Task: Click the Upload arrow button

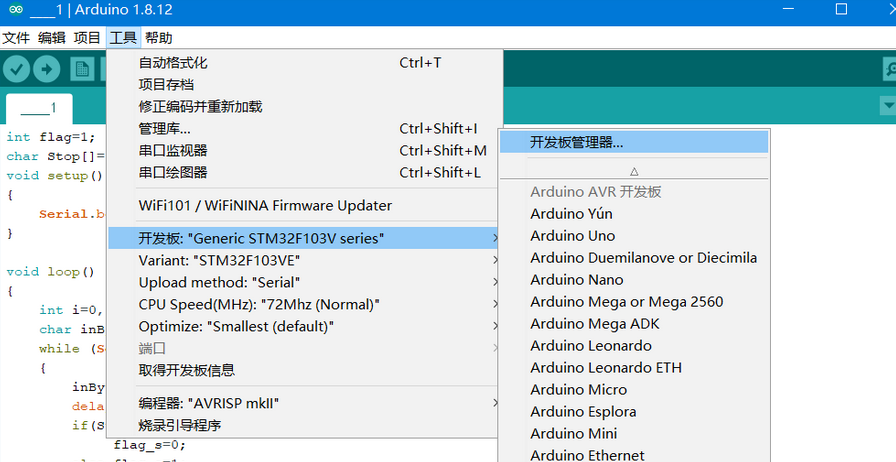Action: [x=46, y=70]
